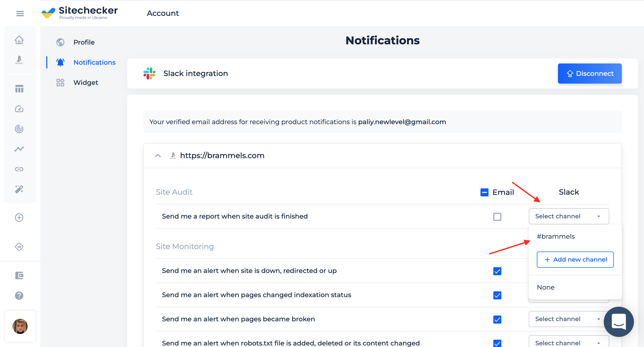Click the Notifications bell icon
Viewport: 644px width, 347px height.
tap(60, 62)
